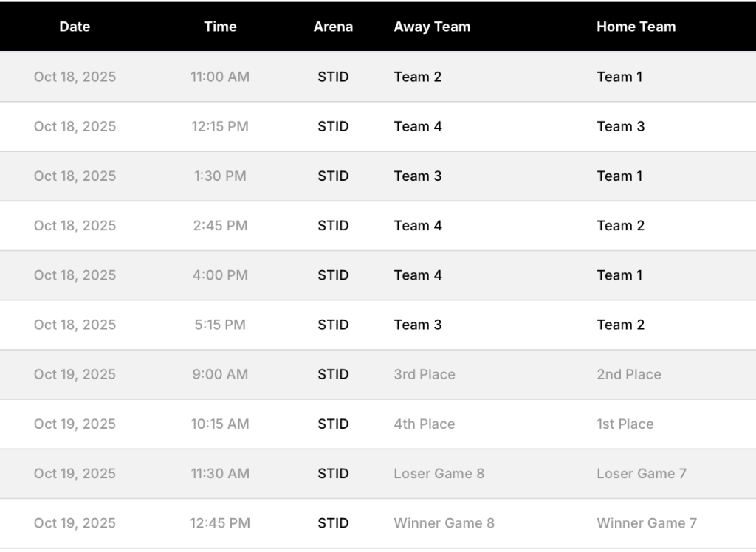Select Team 3 away at 1:30 PM

pyautogui.click(x=418, y=176)
